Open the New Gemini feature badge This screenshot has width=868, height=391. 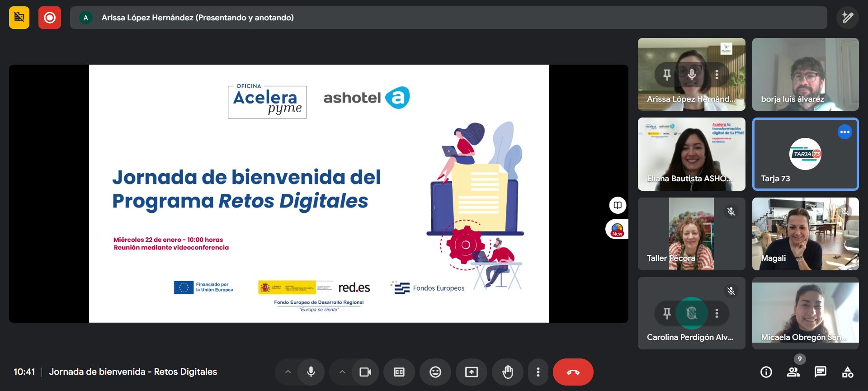click(617, 229)
